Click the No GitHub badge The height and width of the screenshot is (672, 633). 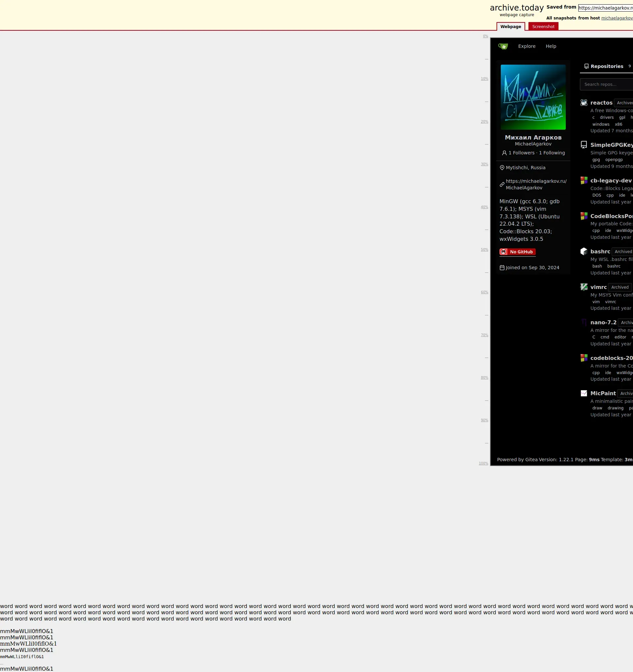[x=517, y=252]
